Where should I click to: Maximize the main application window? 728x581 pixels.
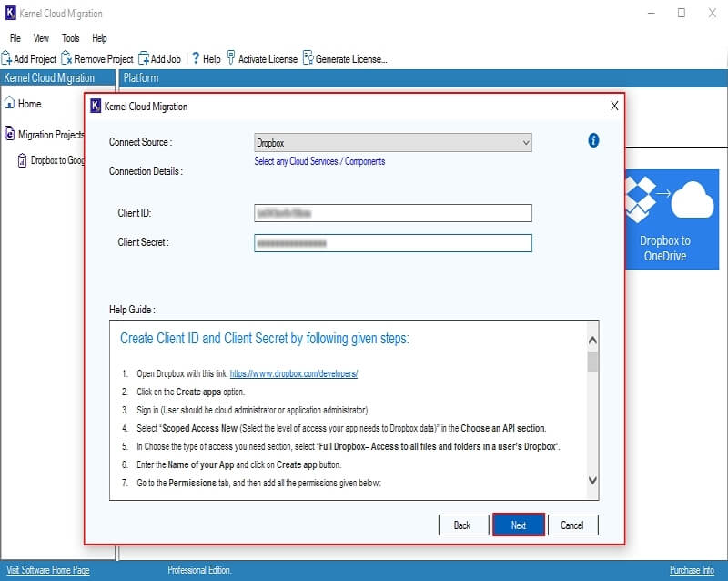pyautogui.click(x=681, y=13)
